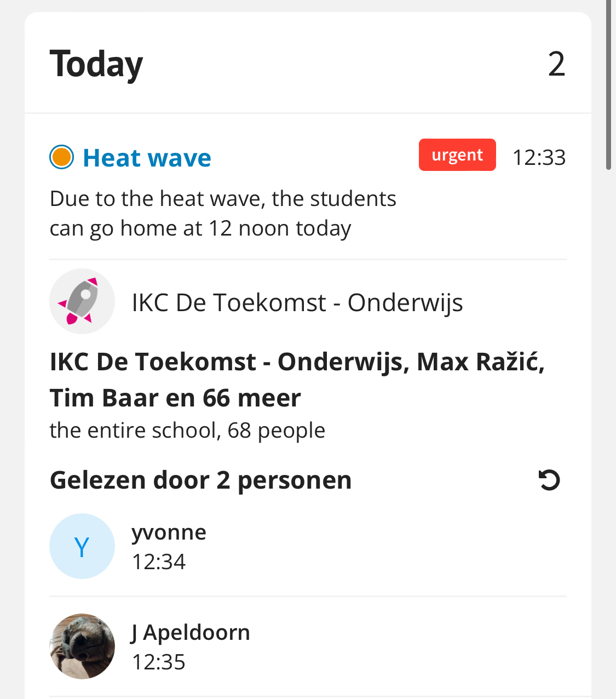Image resolution: width=616 pixels, height=699 pixels.
Task: Select yvonne's Y initial avatar
Action: (82, 546)
